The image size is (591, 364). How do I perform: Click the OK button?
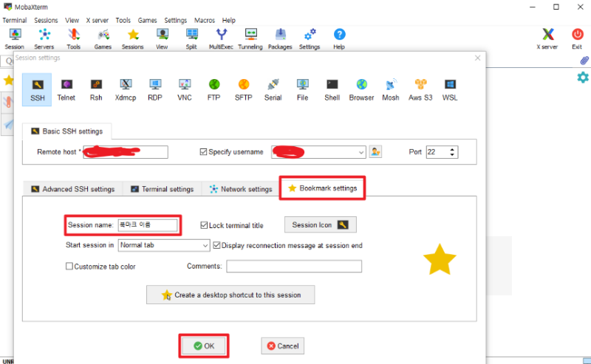click(204, 346)
